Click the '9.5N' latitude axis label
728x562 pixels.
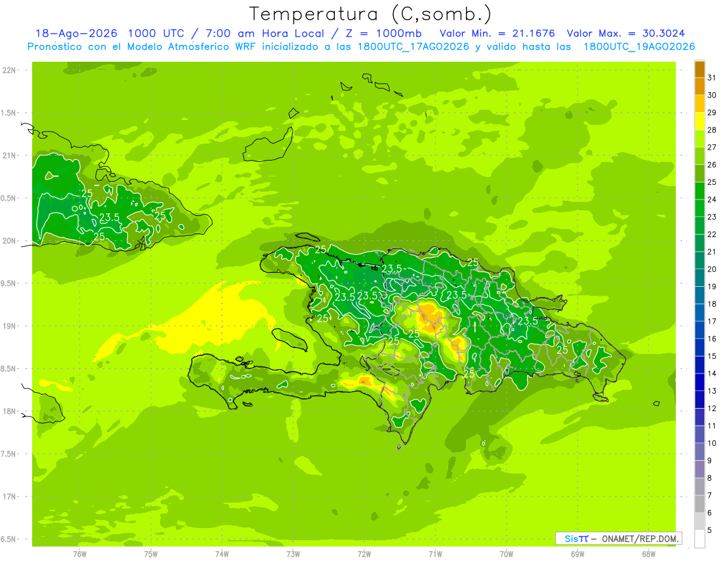(x=10, y=284)
